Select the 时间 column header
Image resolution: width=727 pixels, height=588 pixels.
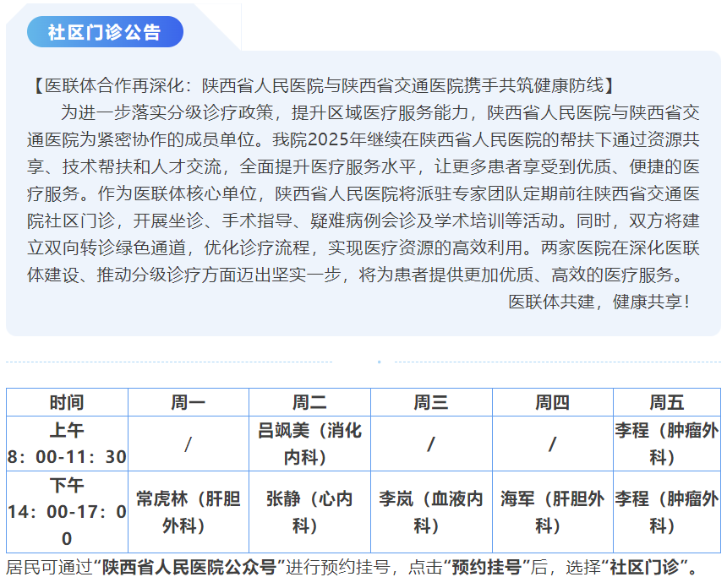[x=67, y=402]
